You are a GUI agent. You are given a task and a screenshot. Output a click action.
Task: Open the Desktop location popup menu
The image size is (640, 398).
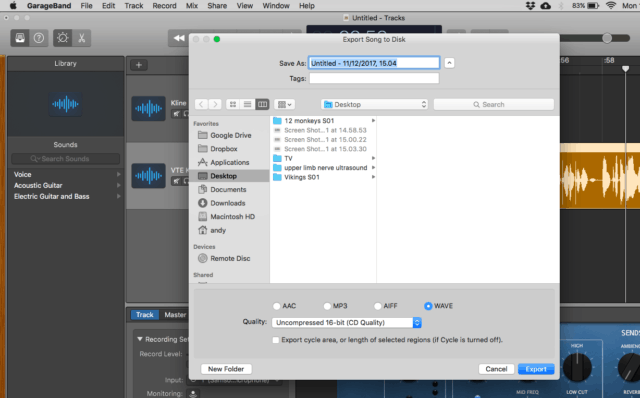374,105
